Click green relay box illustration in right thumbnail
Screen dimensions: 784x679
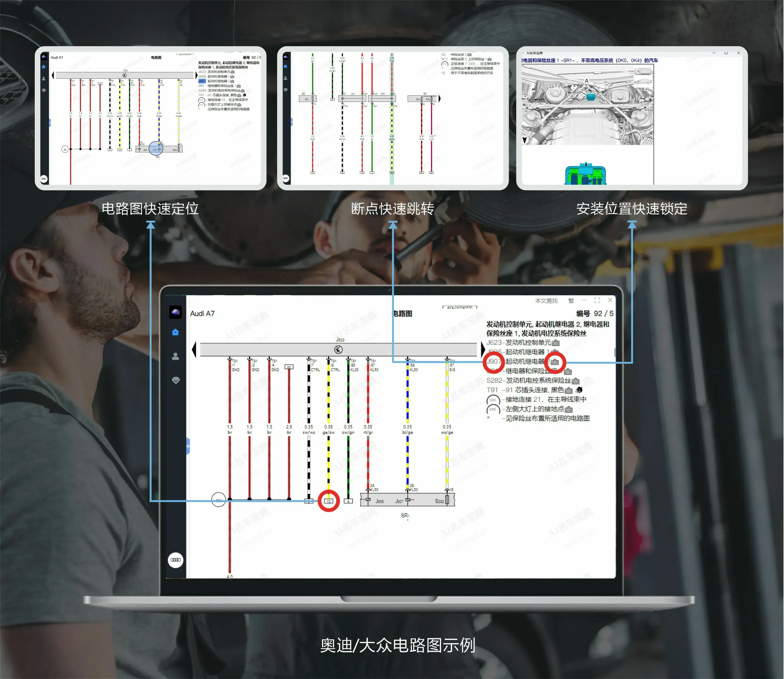click(586, 174)
